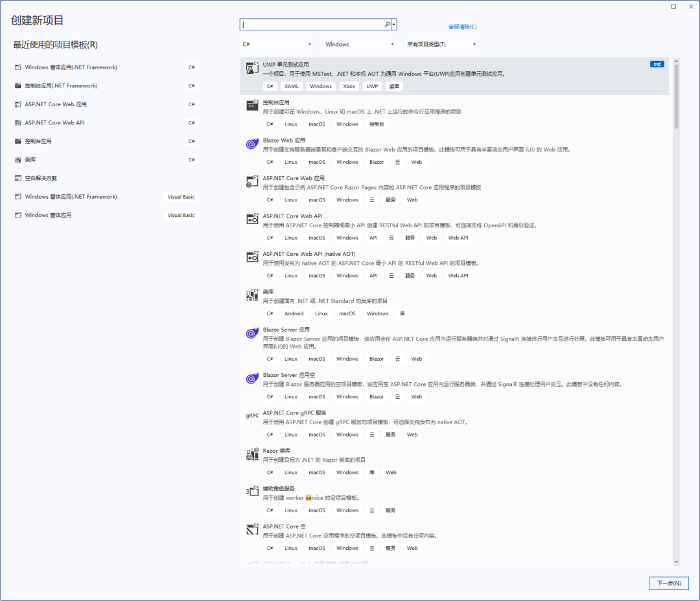Click the ASP.NET Core 空 template icon
Viewport: 700px width, 601px height.
(x=252, y=530)
